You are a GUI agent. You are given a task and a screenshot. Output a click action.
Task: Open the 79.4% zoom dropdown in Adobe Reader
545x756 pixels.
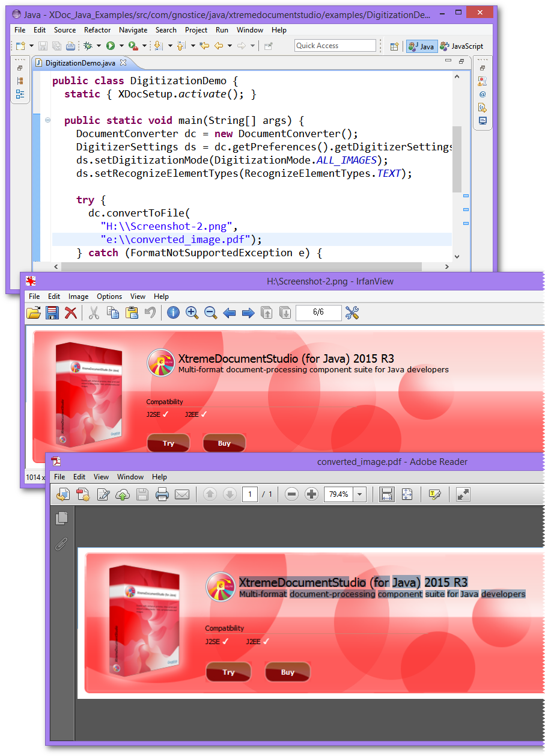360,494
